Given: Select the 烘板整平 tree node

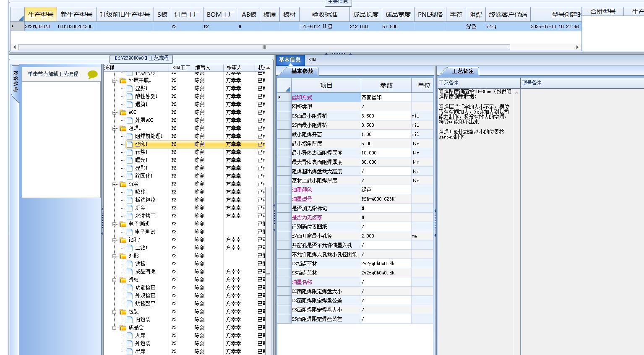Looking at the screenshot, I should pos(145,303).
